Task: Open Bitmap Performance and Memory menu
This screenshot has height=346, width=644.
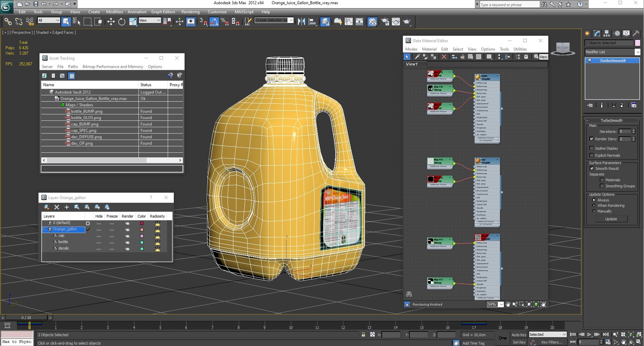Action: click(113, 67)
